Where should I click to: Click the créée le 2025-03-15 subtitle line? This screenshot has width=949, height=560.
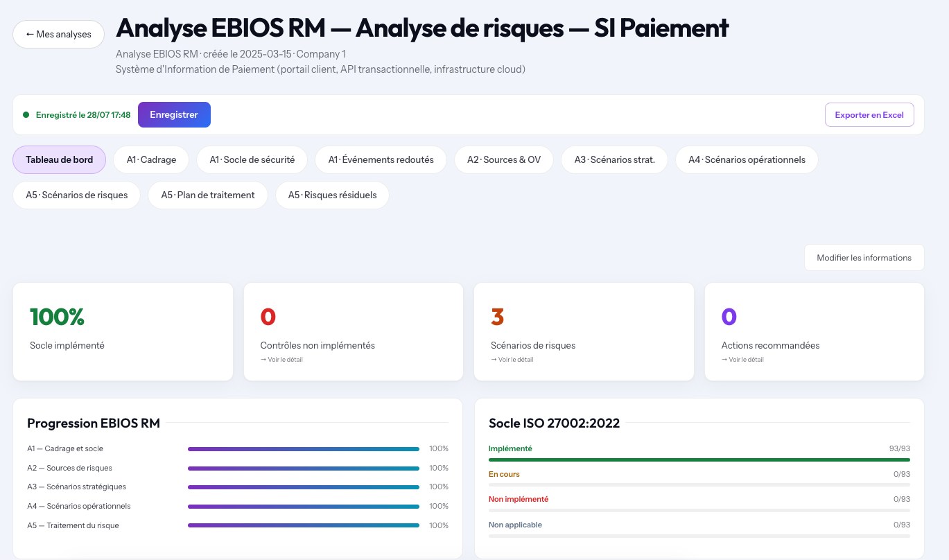click(231, 54)
